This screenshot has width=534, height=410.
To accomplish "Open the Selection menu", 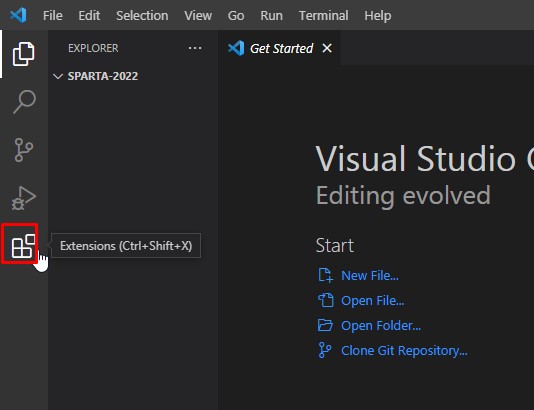I will (142, 16).
